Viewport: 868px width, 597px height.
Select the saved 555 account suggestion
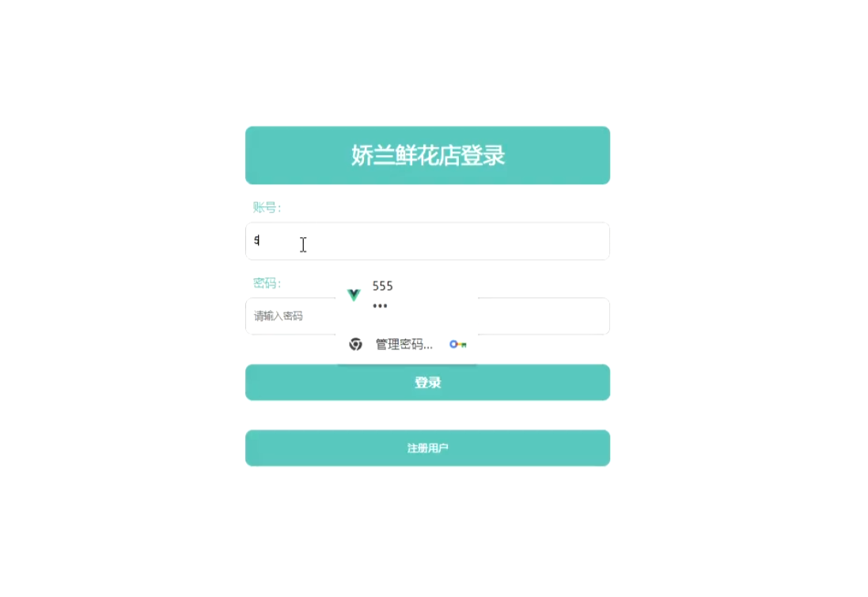pos(407,296)
